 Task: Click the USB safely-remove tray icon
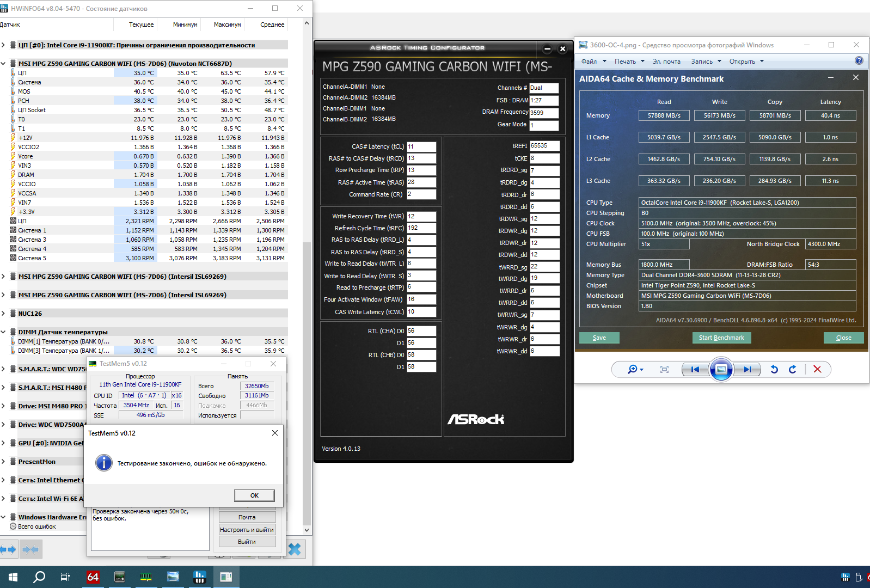859,577
